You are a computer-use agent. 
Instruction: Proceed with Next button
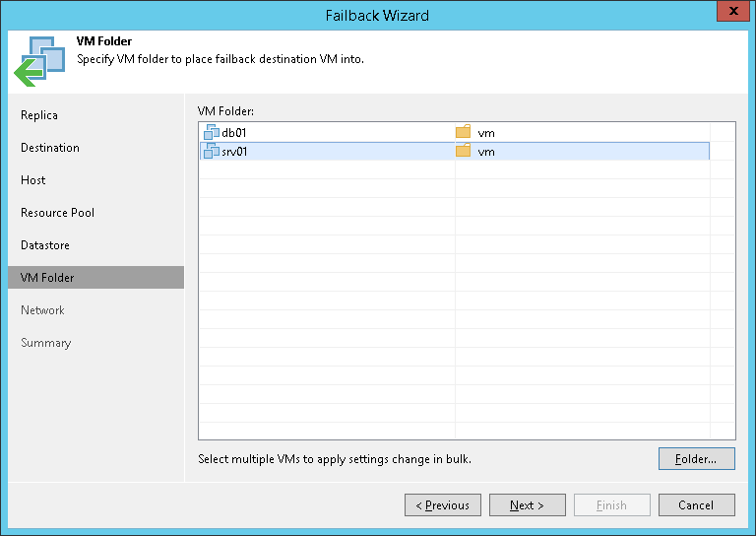coord(527,505)
